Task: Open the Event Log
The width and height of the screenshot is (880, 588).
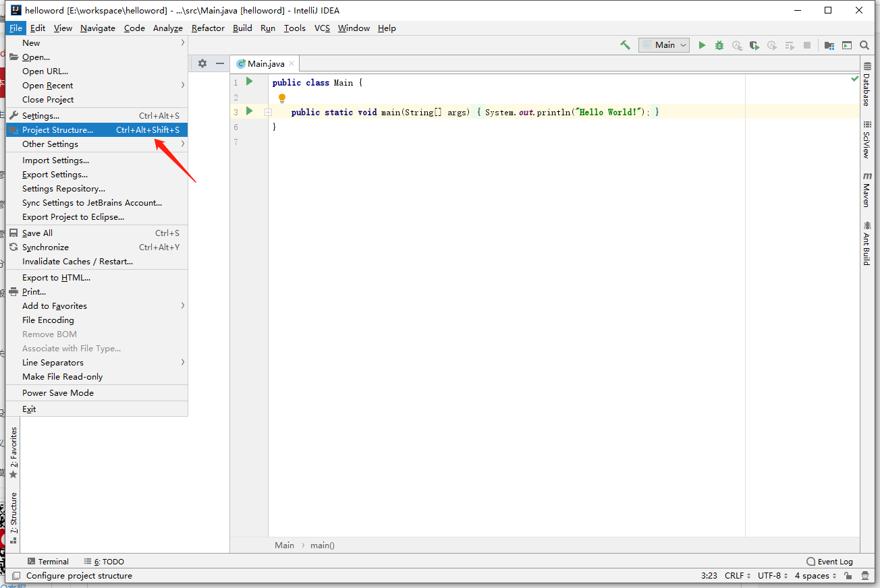Action: click(830, 561)
